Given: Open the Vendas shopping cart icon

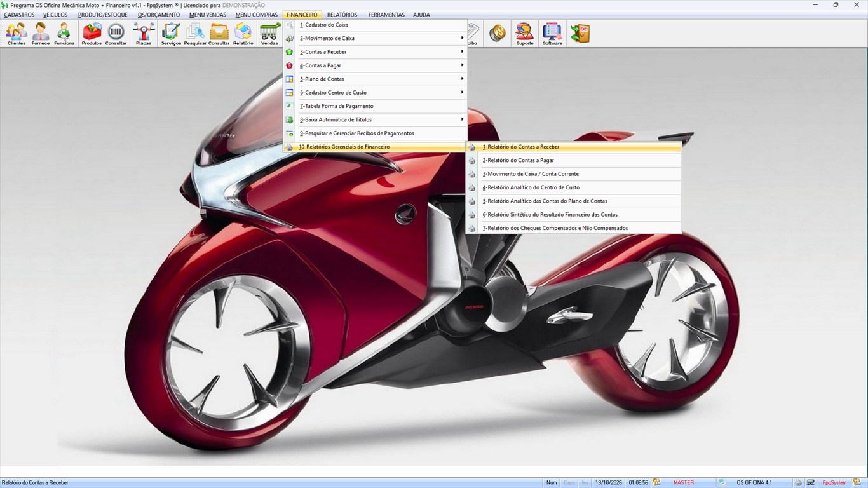Looking at the screenshot, I should [x=269, y=34].
